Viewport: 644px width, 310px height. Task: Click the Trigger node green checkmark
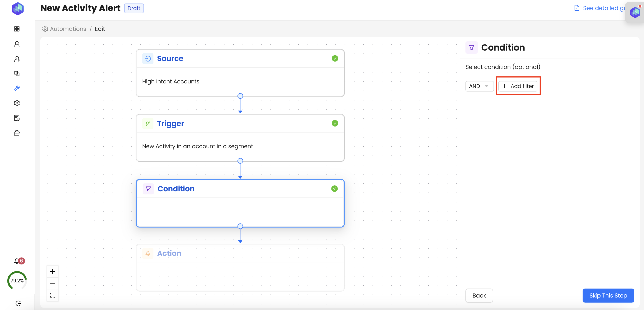click(335, 123)
